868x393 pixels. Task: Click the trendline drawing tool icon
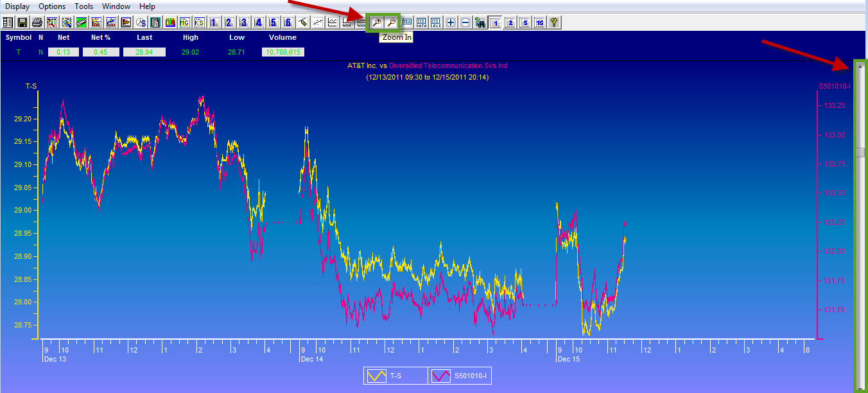pos(318,22)
